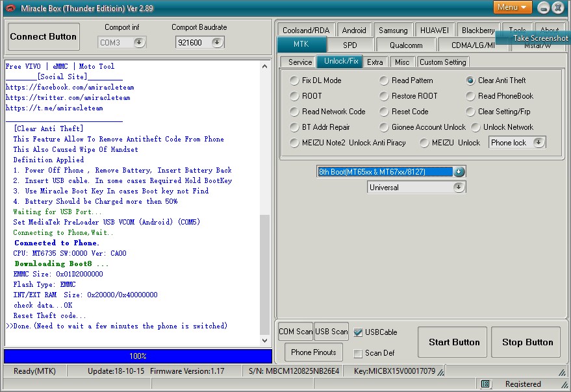571x392 pixels.
Task: Select Clear Anti Theft radio button
Action: tap(470, 80)
